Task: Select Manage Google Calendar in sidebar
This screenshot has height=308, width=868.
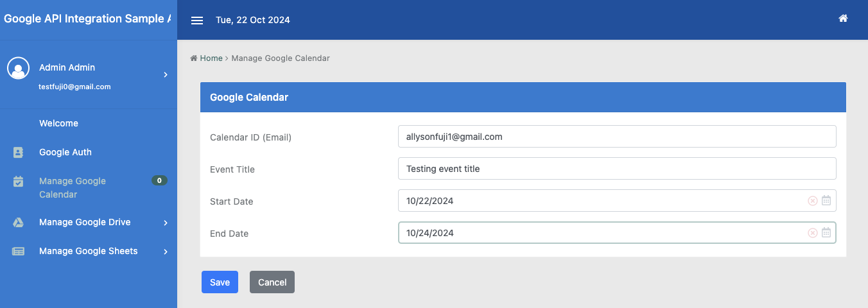Action: pos(72,187)
